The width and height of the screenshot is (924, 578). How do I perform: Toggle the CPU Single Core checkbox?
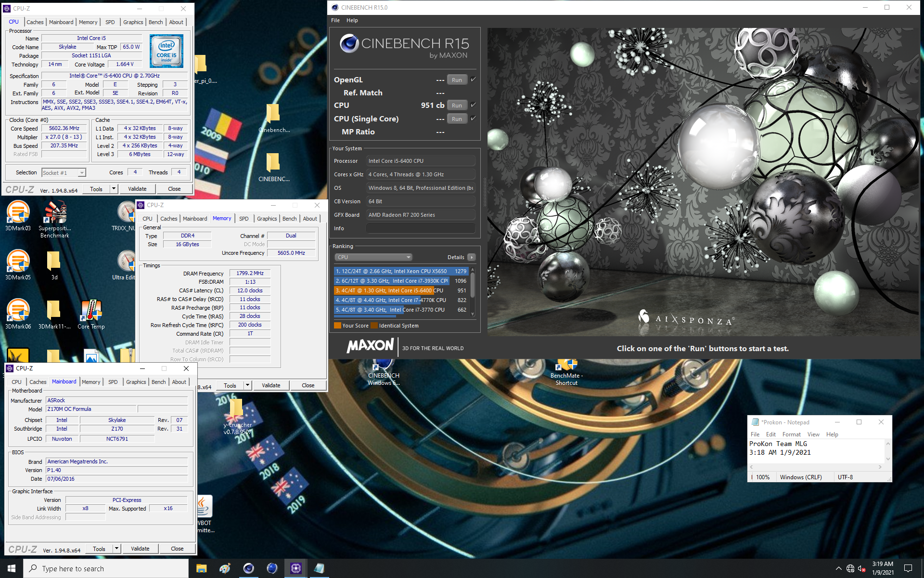point(473,118)
